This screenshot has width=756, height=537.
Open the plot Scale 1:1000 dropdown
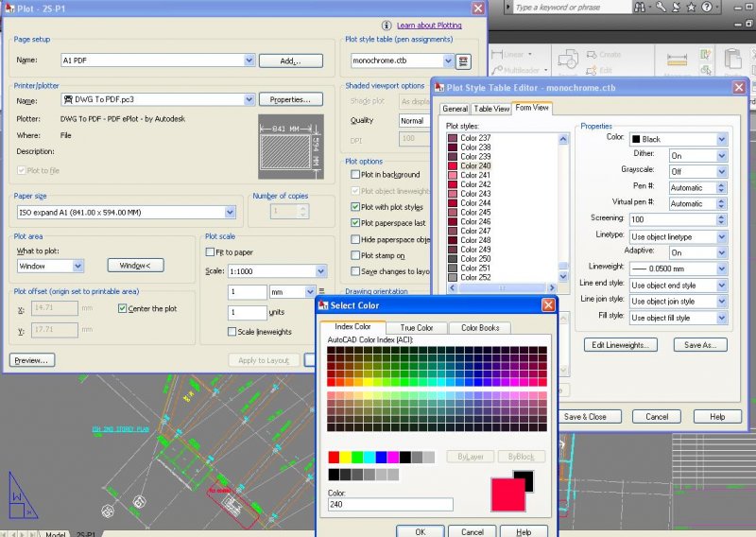pyautogui.click(x=320, y=271)
